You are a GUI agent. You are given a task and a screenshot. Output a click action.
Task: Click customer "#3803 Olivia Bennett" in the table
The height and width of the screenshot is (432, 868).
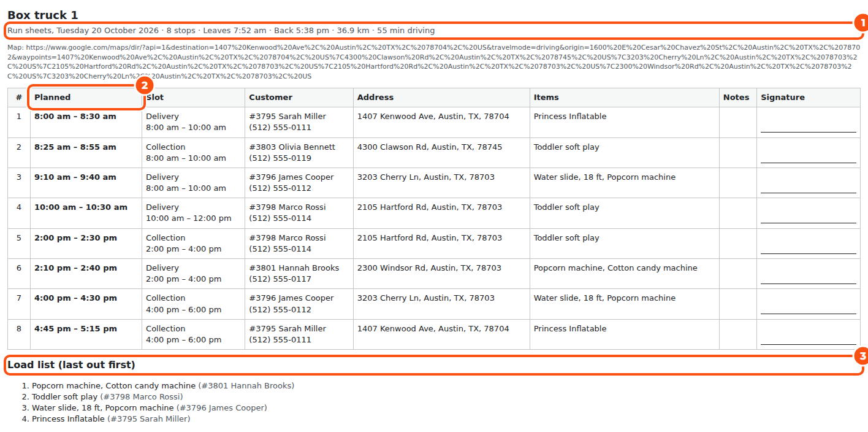click(292, 147)
